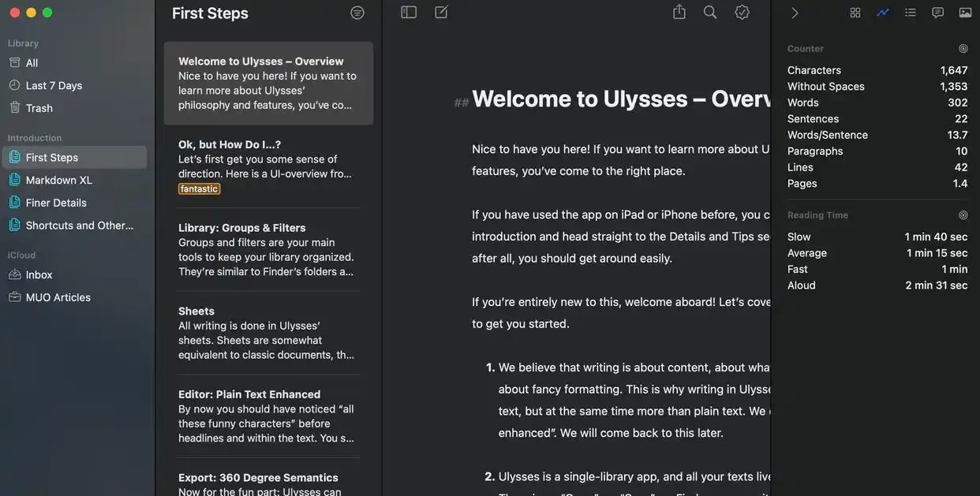Collapse the dashboard with chevron arrow
The height and width of the screenshot is (496, 980).
click(795, 13)
